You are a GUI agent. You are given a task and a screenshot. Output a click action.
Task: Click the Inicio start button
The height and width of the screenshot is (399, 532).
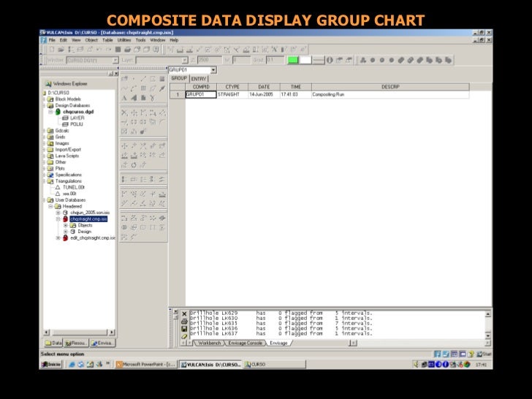pyautogui.click(x=52, y=364)
